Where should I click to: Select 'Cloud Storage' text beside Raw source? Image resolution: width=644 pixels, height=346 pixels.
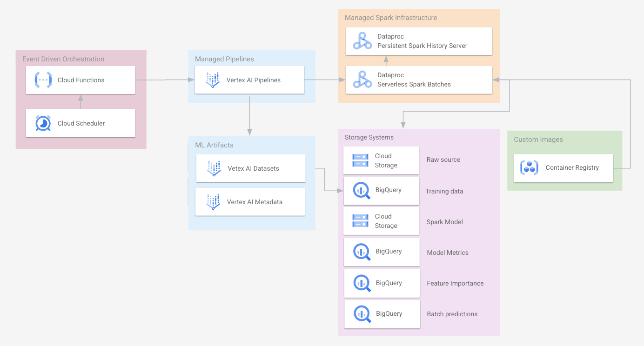pyautogui.click(x=386, y=160)
